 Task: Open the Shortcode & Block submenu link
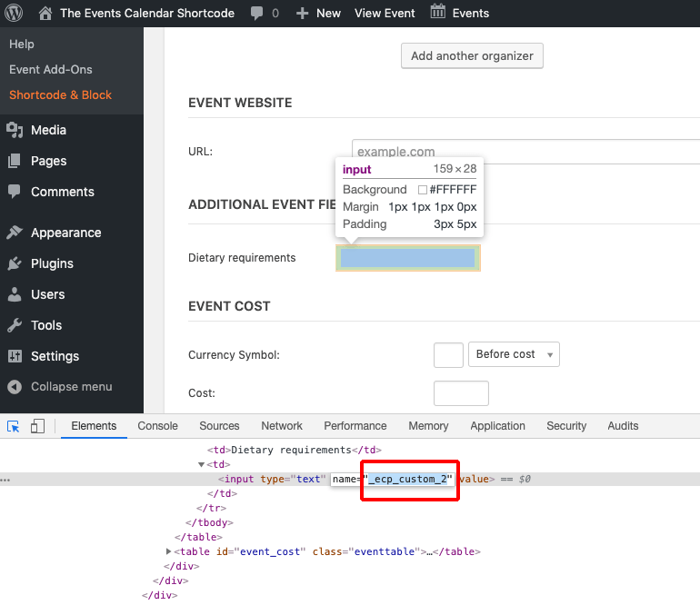pyautogui.click(x=60, y=94)
